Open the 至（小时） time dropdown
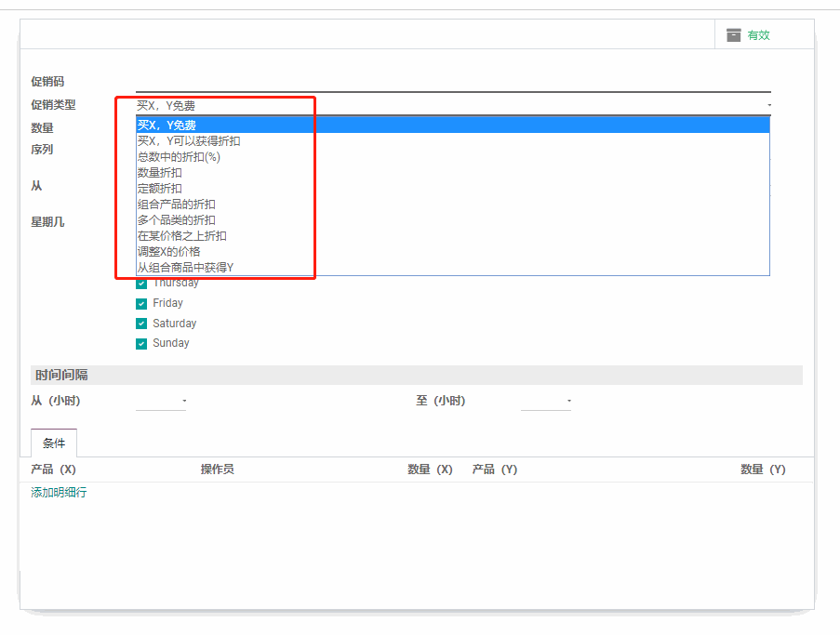Screen dimensions: 840x635 [546, 401]
